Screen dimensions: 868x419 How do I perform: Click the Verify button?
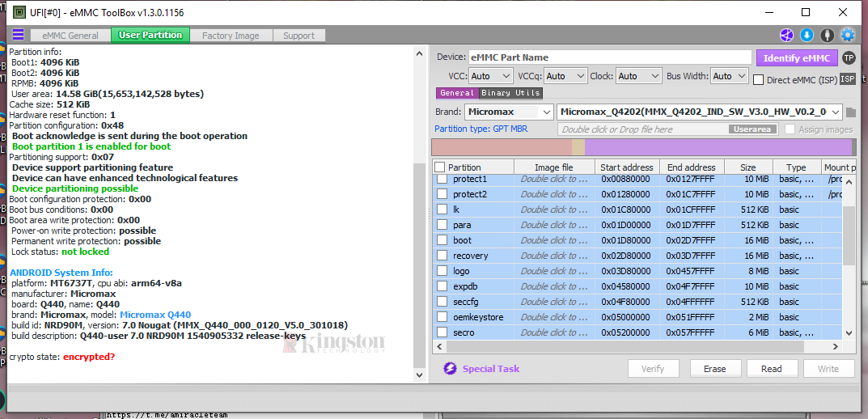click(653, 369)
